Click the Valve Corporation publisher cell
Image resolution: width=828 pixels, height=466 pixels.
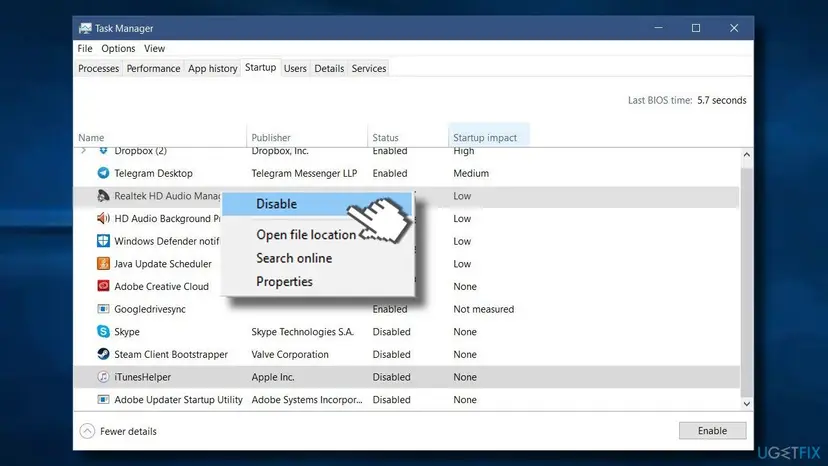point(290,355)
